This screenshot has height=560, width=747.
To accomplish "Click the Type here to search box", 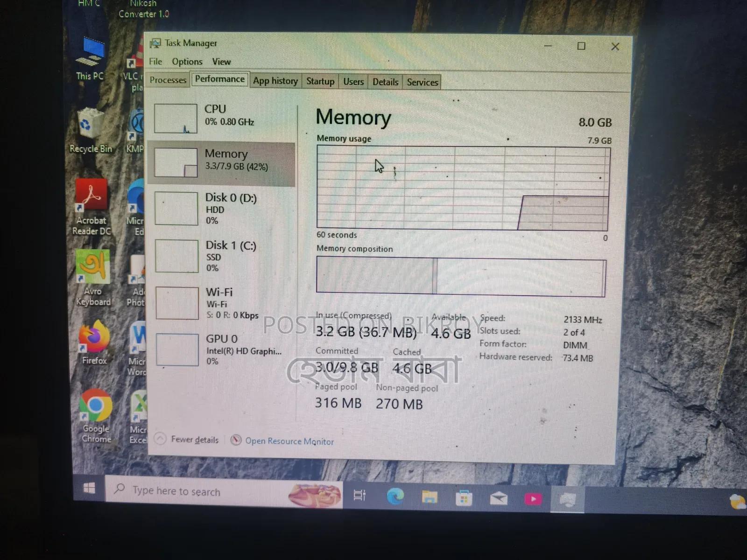I will (x=224, y=491).
